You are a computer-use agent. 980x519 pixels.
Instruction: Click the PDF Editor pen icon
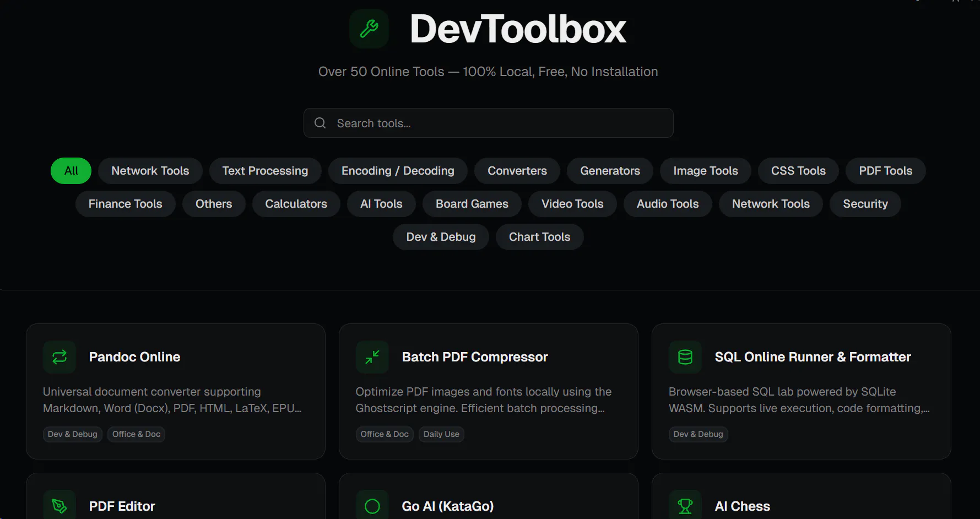click(x=59, y=505)
